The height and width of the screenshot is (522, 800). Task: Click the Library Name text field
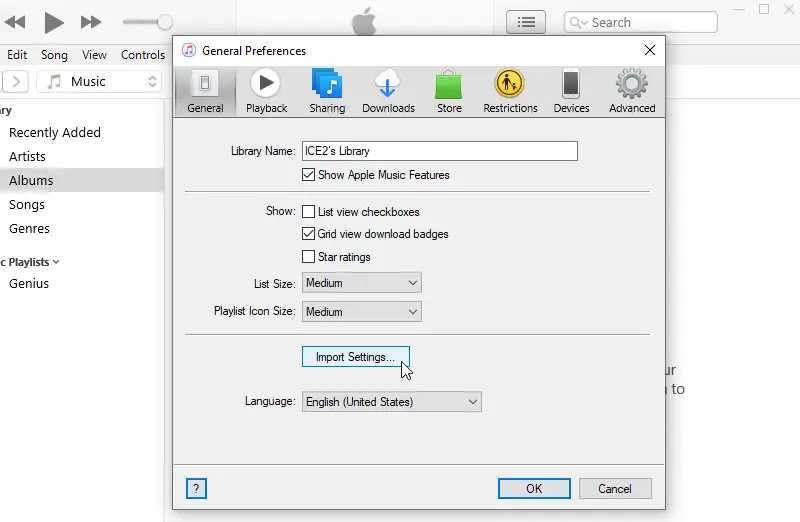(439, 151)
